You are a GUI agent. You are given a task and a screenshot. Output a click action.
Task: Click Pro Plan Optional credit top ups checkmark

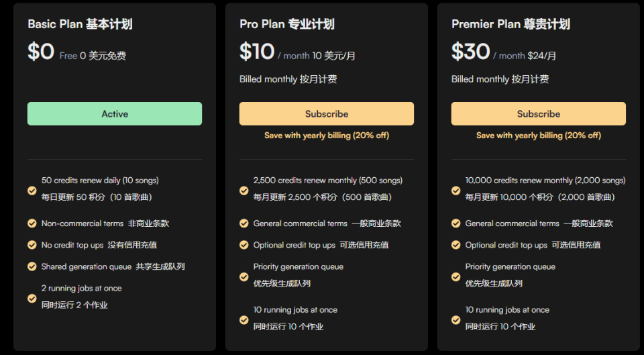point(244,245)
